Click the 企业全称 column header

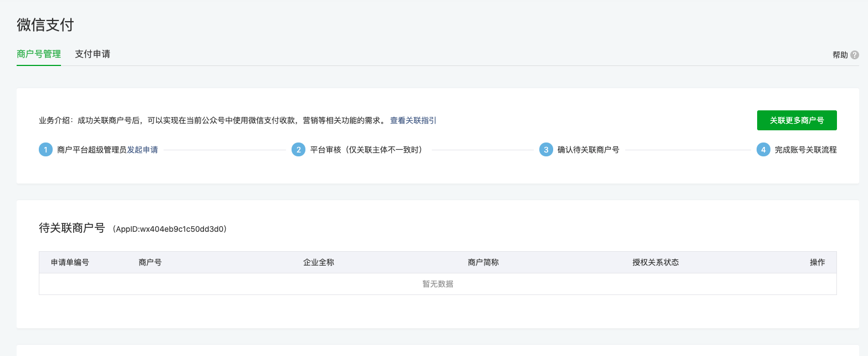point(319,262)
